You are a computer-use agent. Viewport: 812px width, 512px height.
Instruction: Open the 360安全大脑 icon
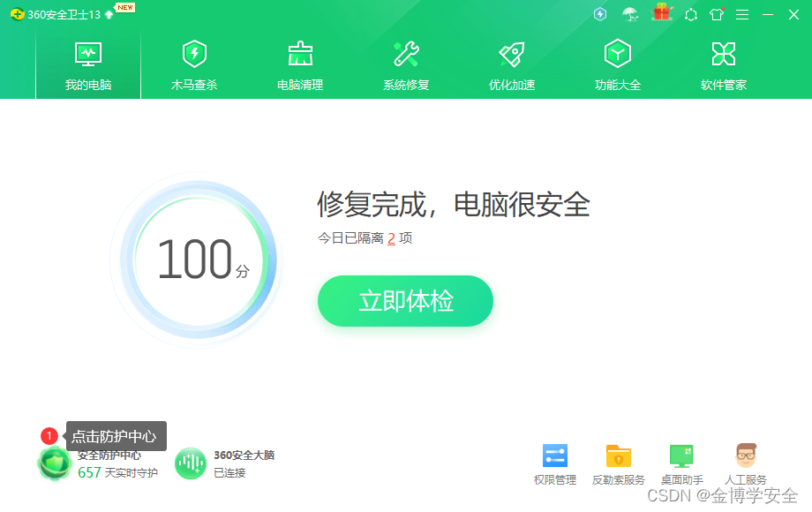coord(191,463)
